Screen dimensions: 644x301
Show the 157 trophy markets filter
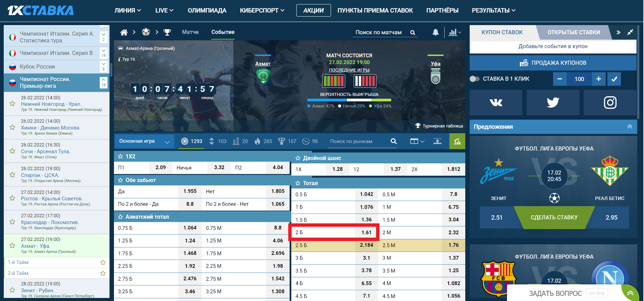coord(287,141)
